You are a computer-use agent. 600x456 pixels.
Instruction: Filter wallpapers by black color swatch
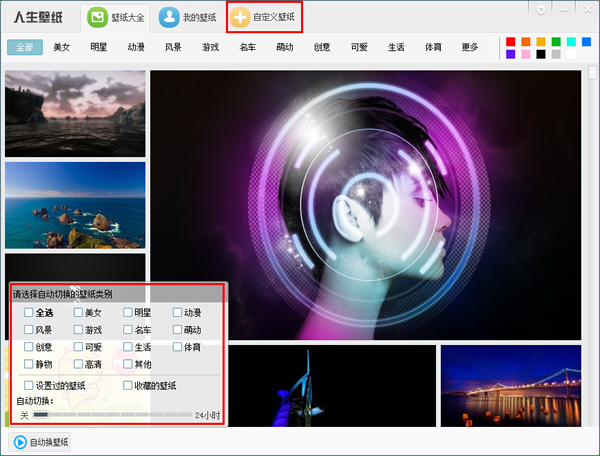point(541,54)
